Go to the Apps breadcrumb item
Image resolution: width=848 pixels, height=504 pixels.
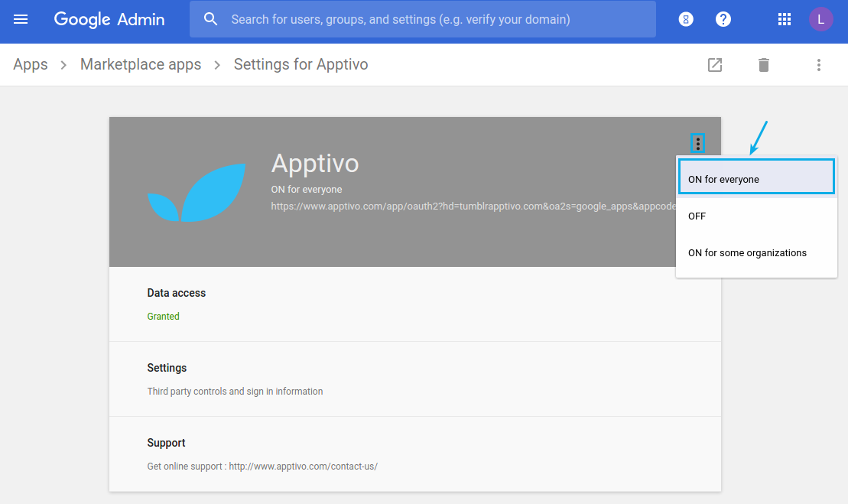coord(30,64)
